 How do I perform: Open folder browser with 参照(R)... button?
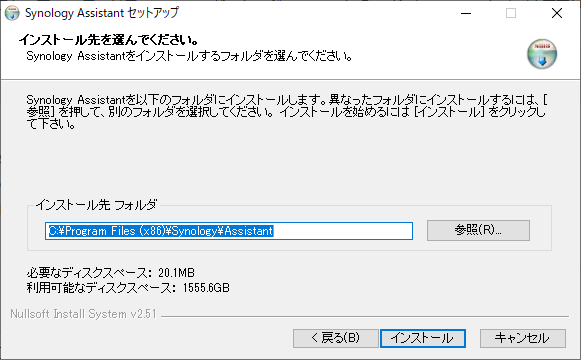point(478,230)
